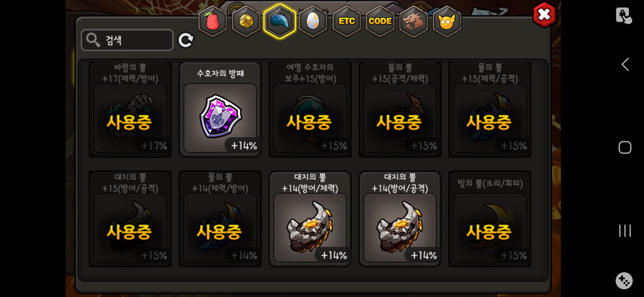The width and height of the screenshot is (644, 297).
Task: Open the brown dragon head tab
Action: click(413, 21)
